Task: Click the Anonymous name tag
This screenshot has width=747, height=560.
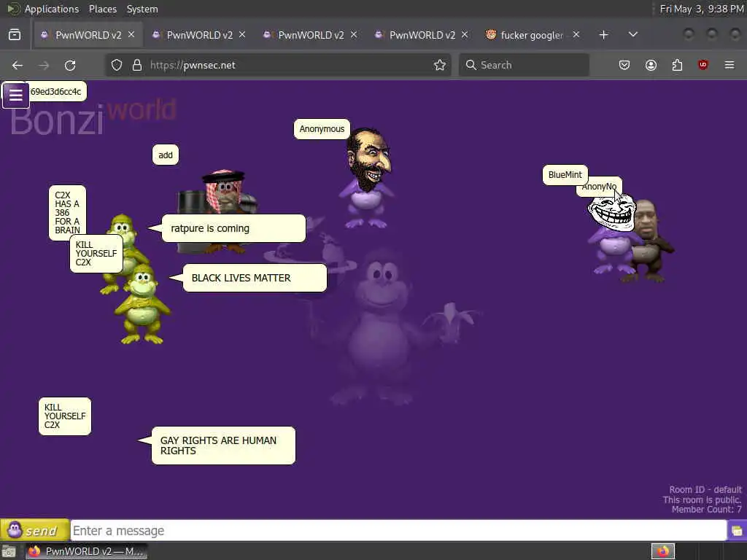Action: click(322, 129)
